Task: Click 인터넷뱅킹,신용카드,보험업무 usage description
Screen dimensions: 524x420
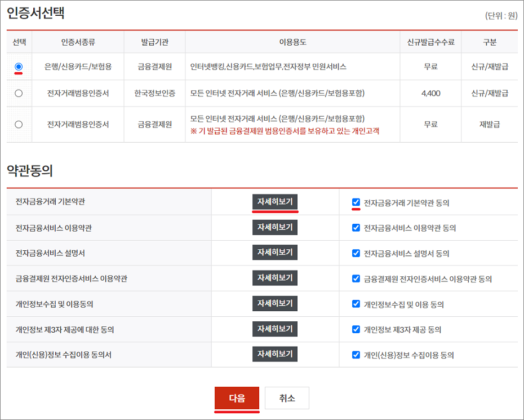Action: tap(268, 67)
